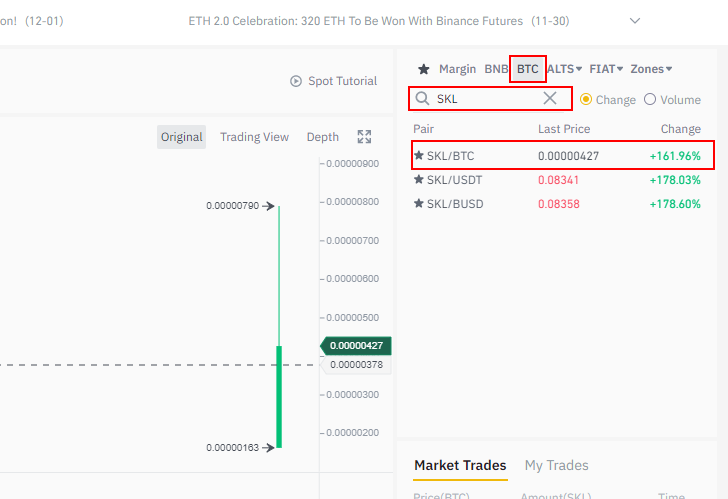This screenshot has width=728, height=499.
Task: Favorite the SKL/BTC pair star
Action: 419,155
